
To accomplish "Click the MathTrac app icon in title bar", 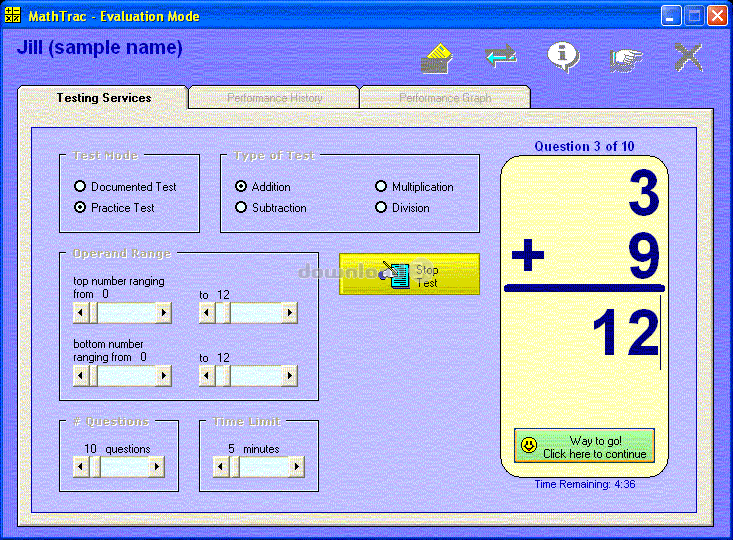I will [x=13, y=15].
